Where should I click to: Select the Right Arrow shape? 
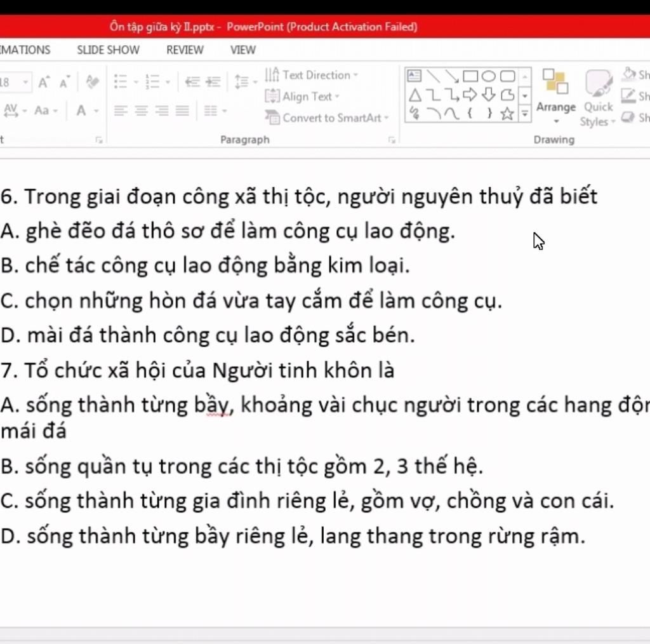point(470,95)
